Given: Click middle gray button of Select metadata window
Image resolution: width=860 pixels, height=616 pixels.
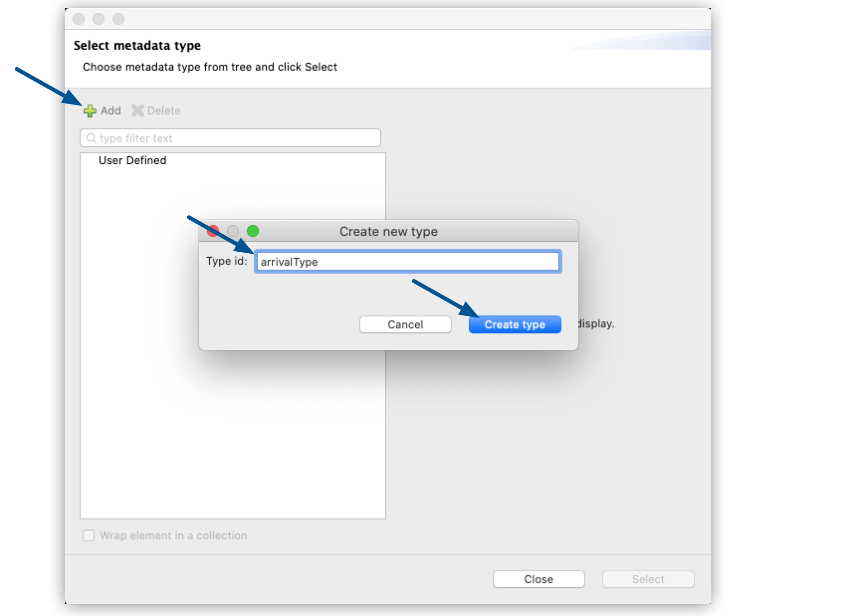Looking at the screenshot, I should (x=99, y=19).
